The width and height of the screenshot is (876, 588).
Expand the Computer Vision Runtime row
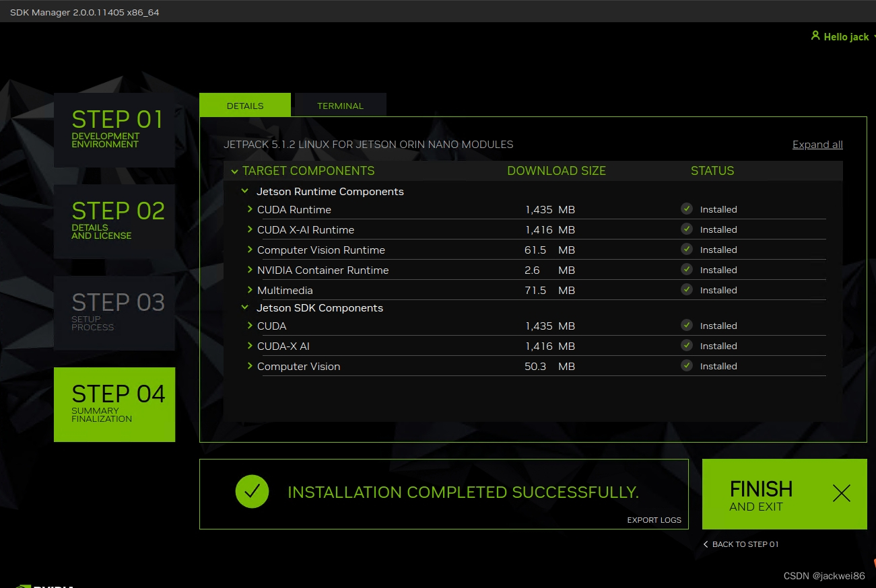(x=250, y=250)
